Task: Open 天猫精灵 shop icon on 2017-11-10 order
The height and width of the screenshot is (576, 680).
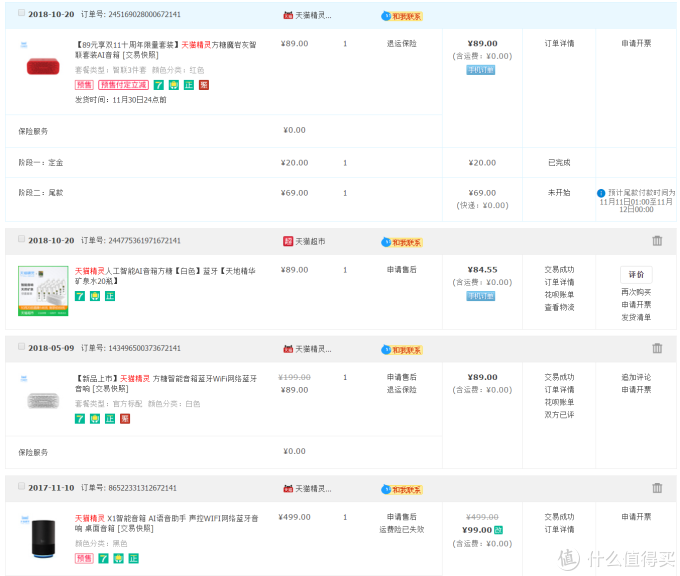Action: (288, 489)
